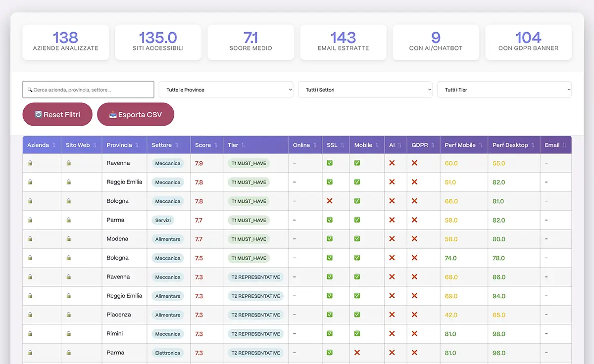Click the 9 Con AI/Chatbot card

point(436,43)
